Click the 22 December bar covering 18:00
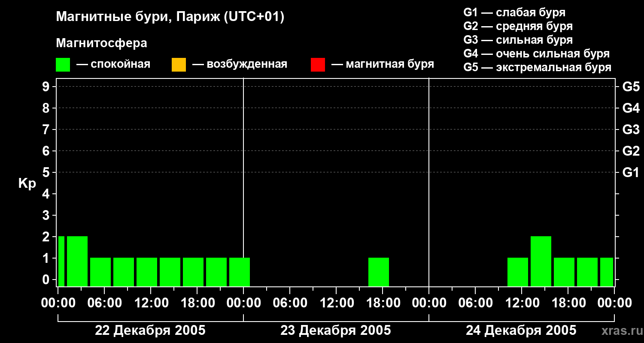This screenshot has width=644, height=343. [x=193, y=272]
